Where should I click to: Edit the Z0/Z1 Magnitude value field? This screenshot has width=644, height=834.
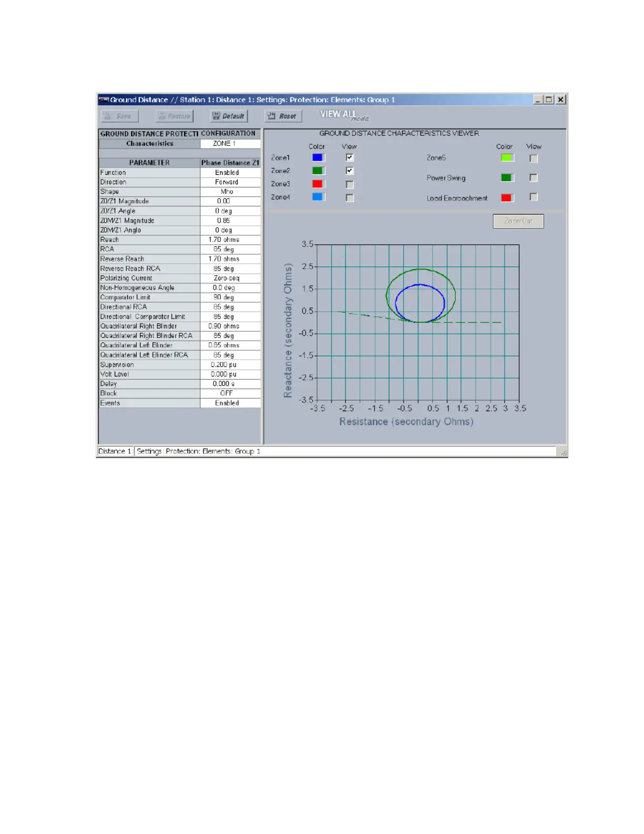[x=230, y=201]
